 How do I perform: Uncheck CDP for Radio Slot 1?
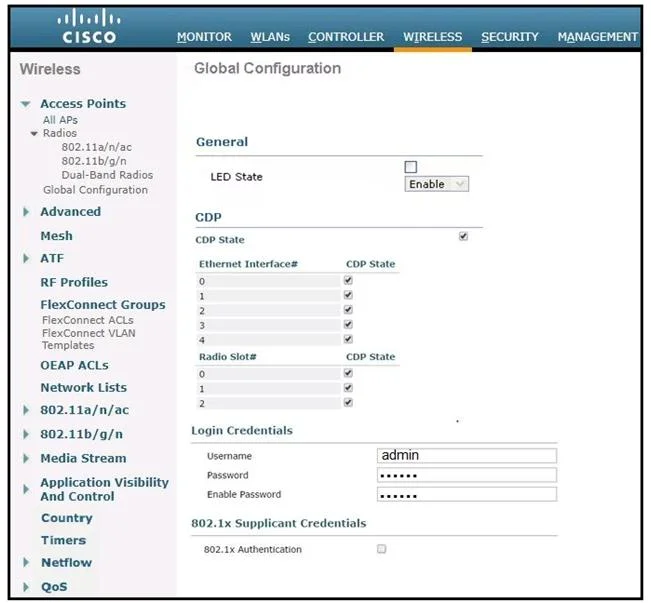pyautogui.click(x=348, y=388)
